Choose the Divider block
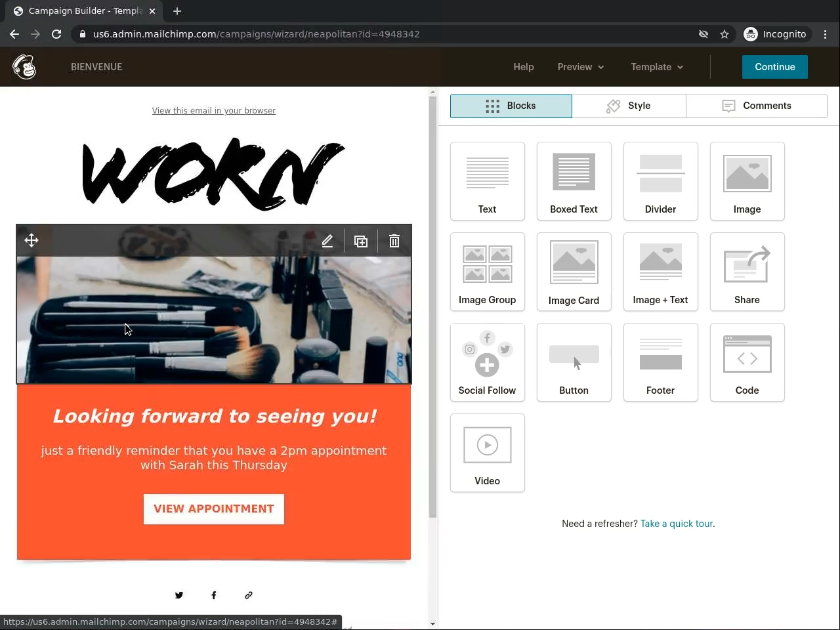Viewport: 840px width, 630px height. (661, 181)
